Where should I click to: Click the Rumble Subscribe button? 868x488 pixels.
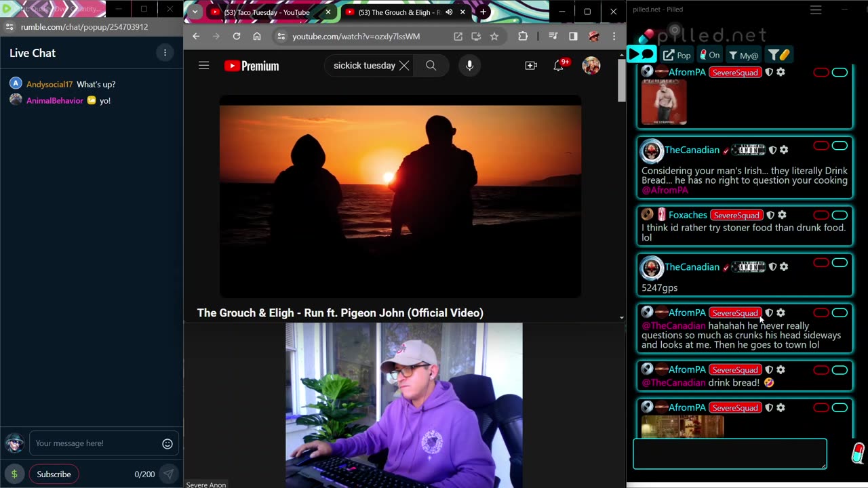click(x=54, y=474)
